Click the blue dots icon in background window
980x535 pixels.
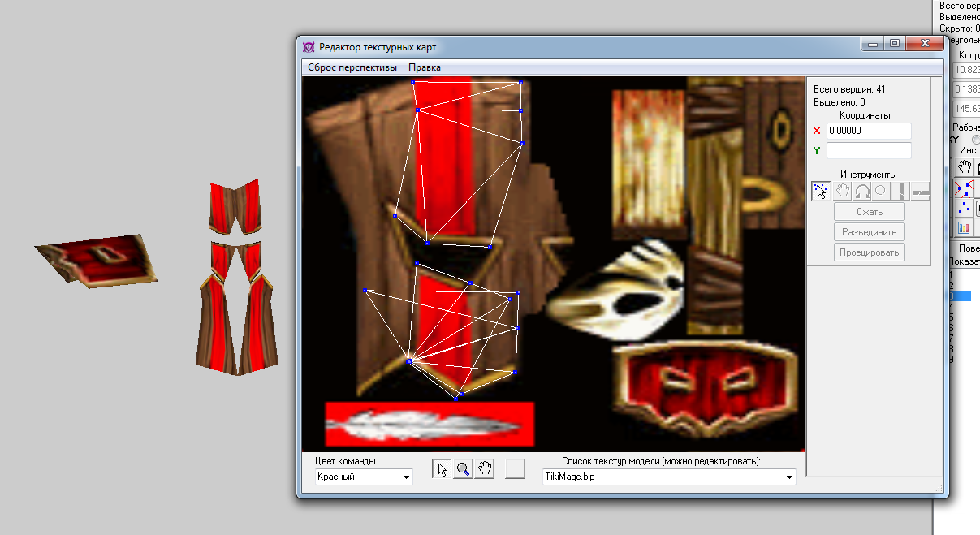[964, 208]
